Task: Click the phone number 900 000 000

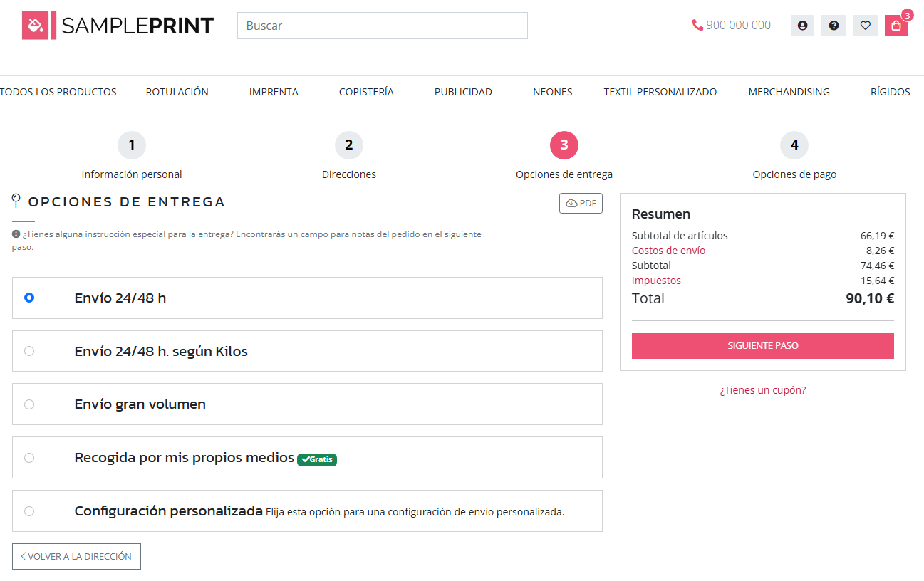Action: (731, 25)
